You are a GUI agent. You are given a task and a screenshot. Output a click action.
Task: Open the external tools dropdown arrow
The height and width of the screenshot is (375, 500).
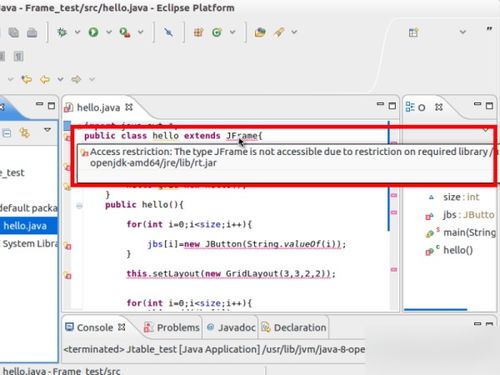pos(141,32)
